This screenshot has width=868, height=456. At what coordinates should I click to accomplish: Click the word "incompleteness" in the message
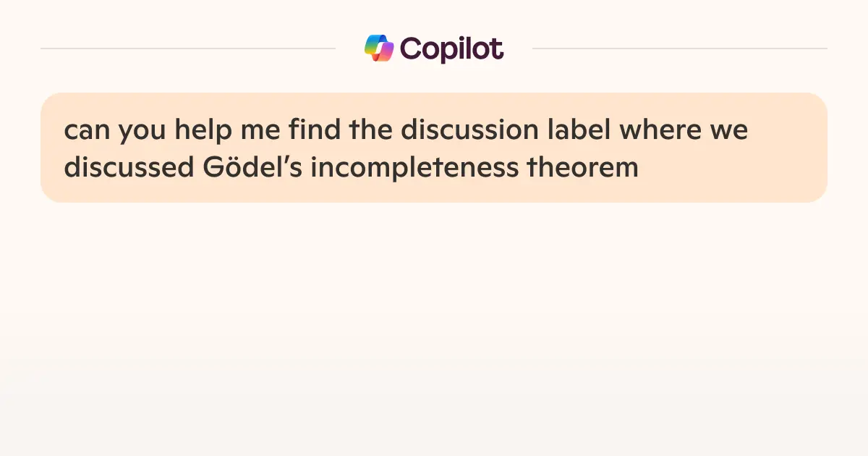[415, 168]
